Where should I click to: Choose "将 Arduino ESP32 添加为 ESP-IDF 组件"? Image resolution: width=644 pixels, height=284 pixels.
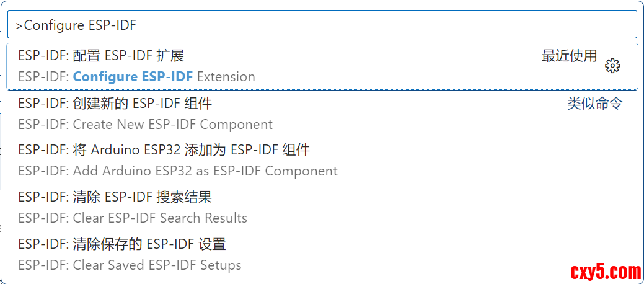(x=164, y=150)
